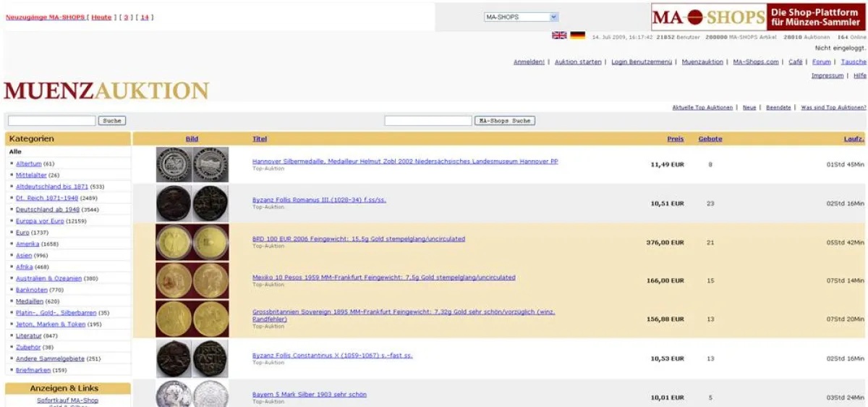Open MA-Shops.com link
This screenshot has width=868, height=407.
coord(756,62)
